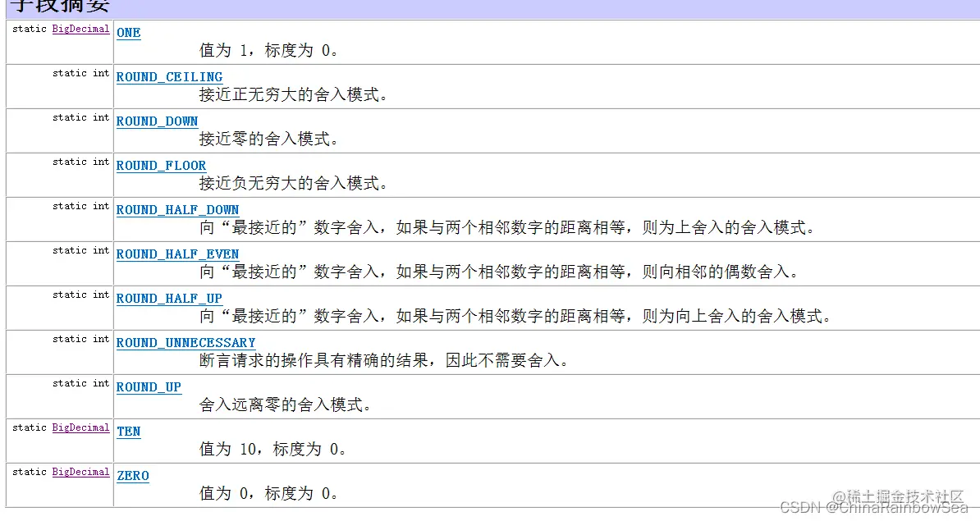Click 'static int' in ROUND_DOWN row
This screenshot has width=980, height=521.
(x=80, y=118)
